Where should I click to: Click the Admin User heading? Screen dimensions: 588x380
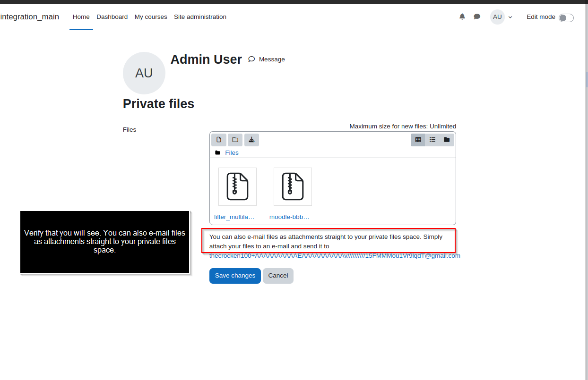point(206,59)
